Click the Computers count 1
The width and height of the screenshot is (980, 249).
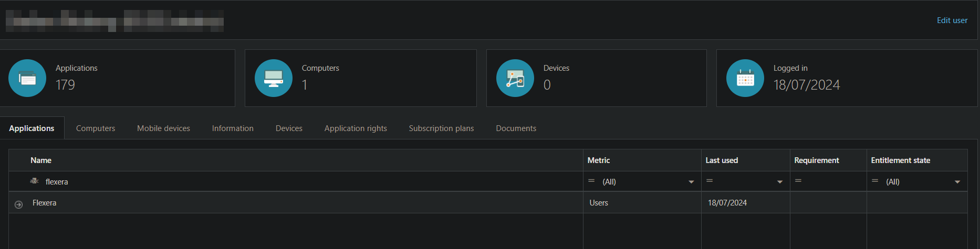click(x=305, y=85)
